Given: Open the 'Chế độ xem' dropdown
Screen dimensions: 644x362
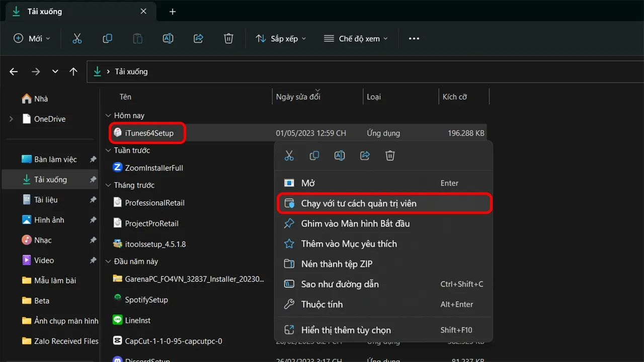Looking at the screenshot, I should click(356, 38).
